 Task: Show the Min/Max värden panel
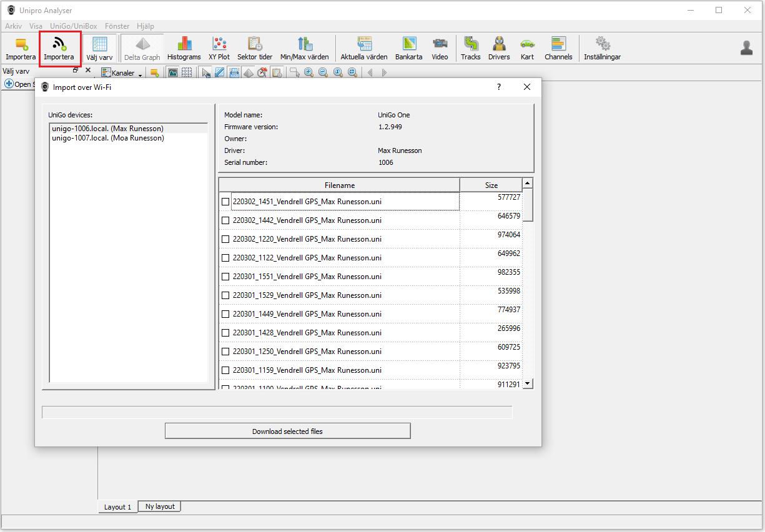(x=305, y=49)
